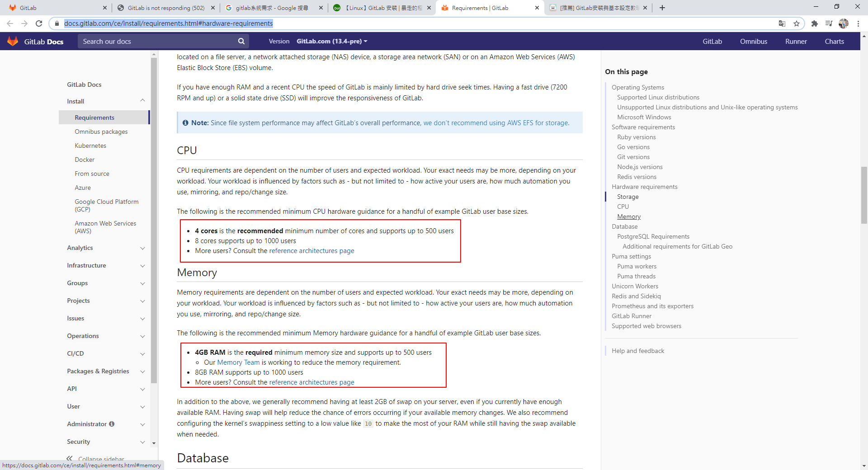Screen dimensions: 868x470
Task: Close the 'GitLab is not responding (502)' tab
Action: 213,8
